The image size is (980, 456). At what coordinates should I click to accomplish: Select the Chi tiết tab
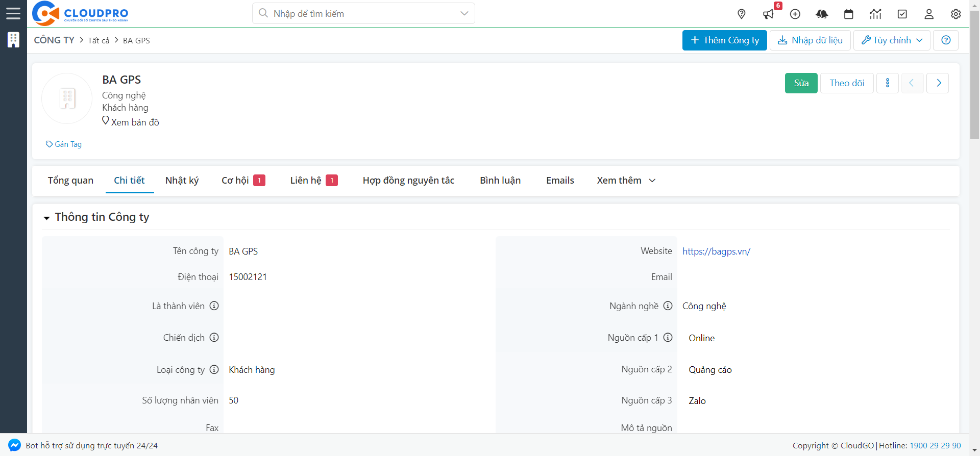[x=129, y=181]
